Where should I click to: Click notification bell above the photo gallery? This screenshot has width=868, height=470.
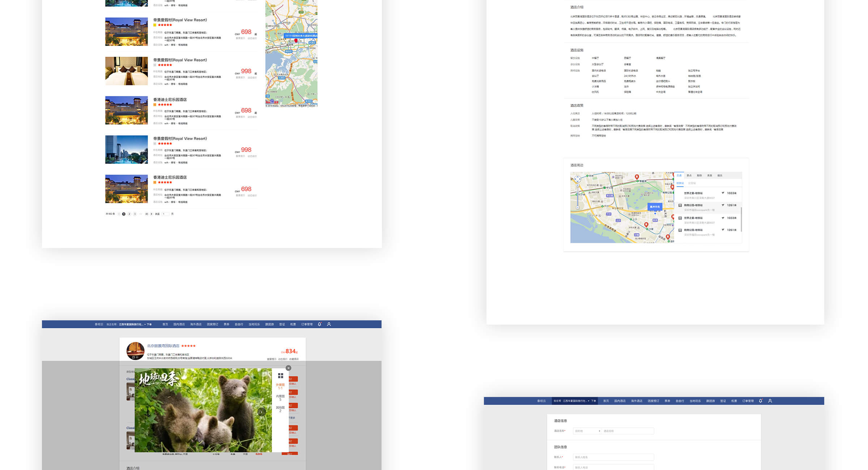tap(319, 324)
